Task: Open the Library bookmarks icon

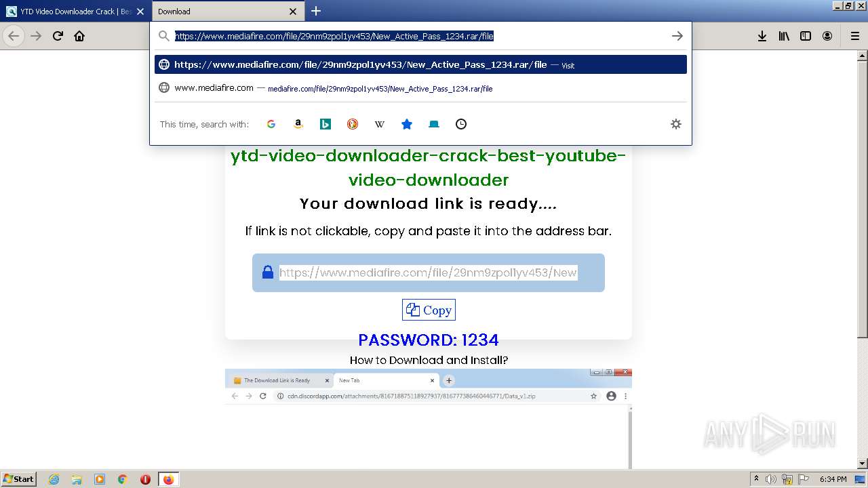Action: coord(784,36)
